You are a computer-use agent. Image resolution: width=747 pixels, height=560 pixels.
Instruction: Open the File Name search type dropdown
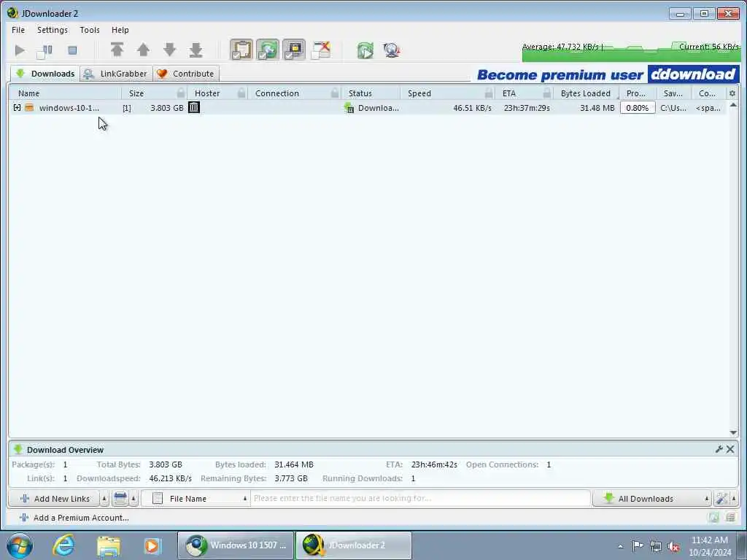pos(196,499)
